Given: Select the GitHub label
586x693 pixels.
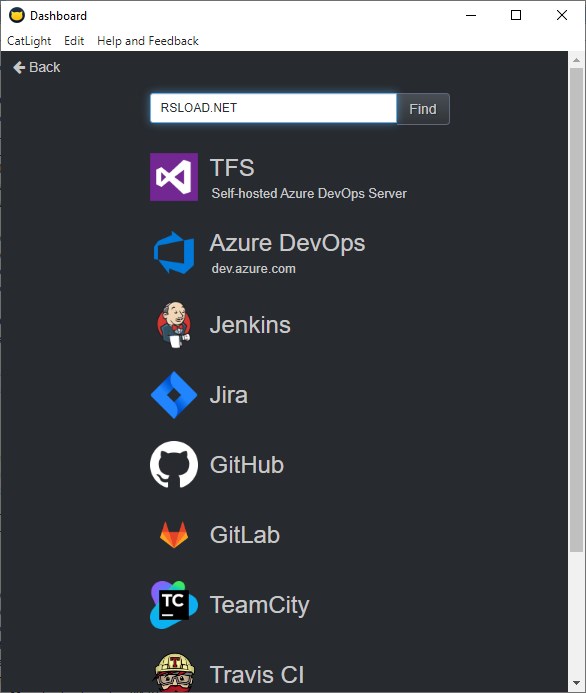Looking at the screenshot, I should coord(247,465).
